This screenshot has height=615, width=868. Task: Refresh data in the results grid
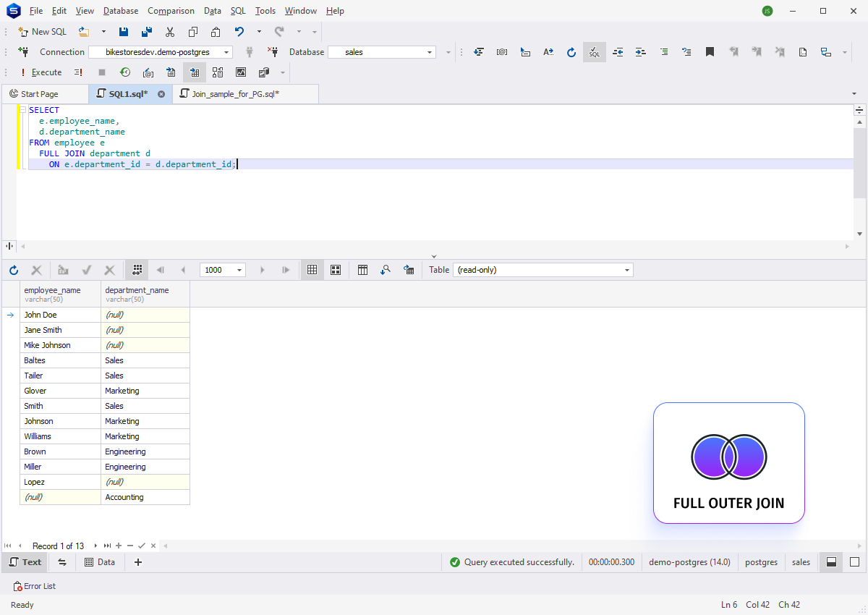pos(14,270)
